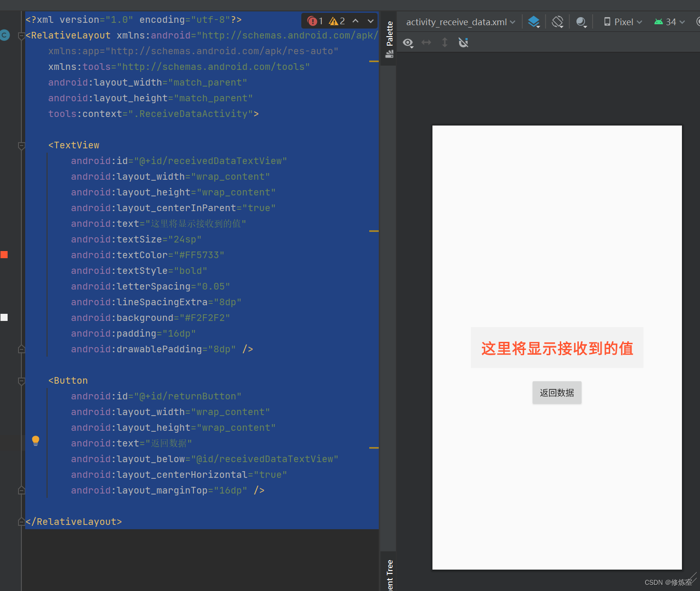This screenshot has width=700, height=591.
Task: Click the <?xml version declaration line
Action: pyautogui.click(x=134, y=19)
